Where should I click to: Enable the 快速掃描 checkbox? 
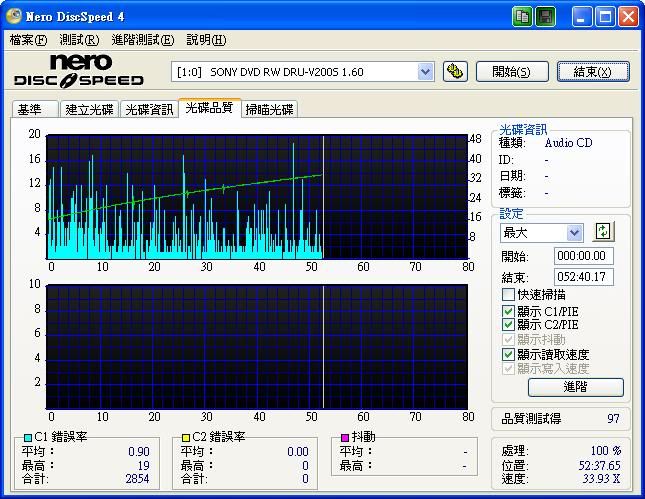(x=508, y=295)
